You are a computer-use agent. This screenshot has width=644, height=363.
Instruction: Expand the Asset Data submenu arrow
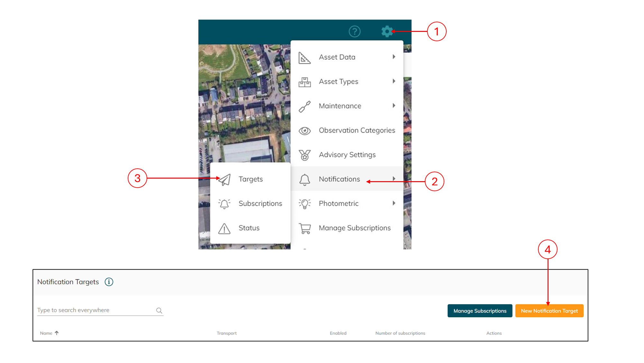(x=394, y=57)
